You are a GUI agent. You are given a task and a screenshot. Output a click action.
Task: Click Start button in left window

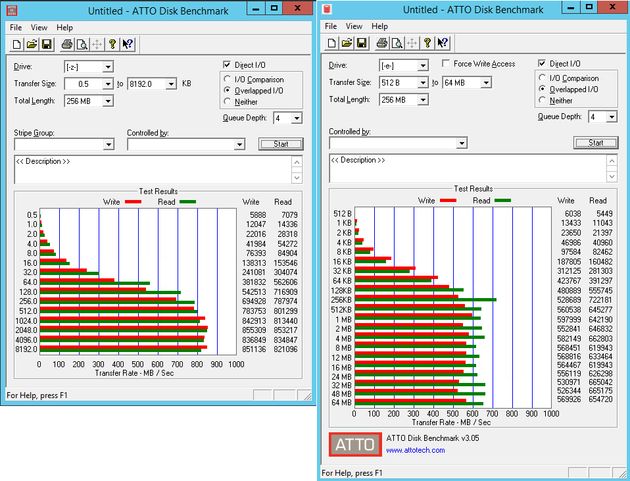pos(281,144)
